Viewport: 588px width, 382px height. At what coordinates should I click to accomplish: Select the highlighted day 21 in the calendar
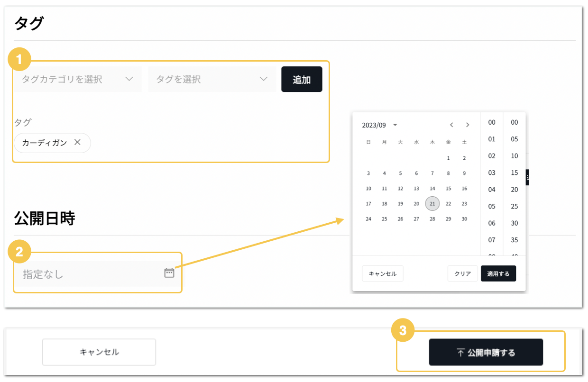432,204
